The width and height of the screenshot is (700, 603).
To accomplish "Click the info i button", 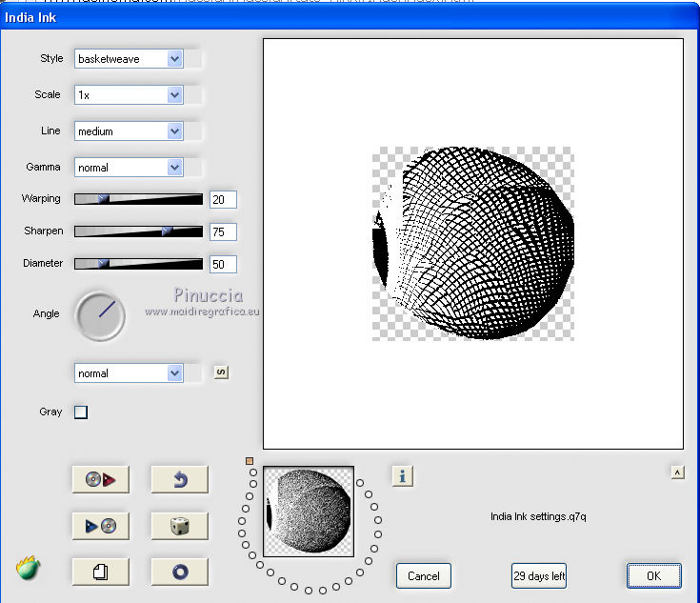I will click(403, 476).
